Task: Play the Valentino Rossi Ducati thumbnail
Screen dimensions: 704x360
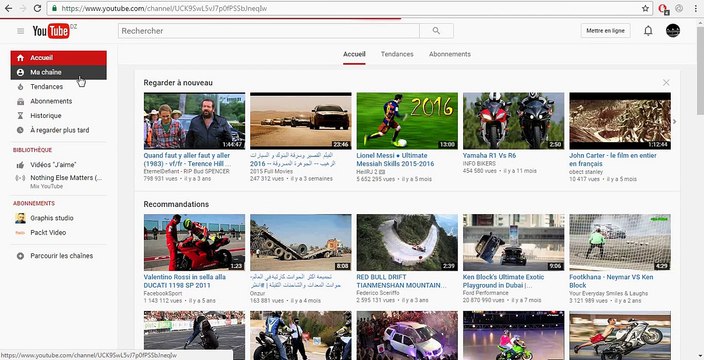Action: click(194, 242)
